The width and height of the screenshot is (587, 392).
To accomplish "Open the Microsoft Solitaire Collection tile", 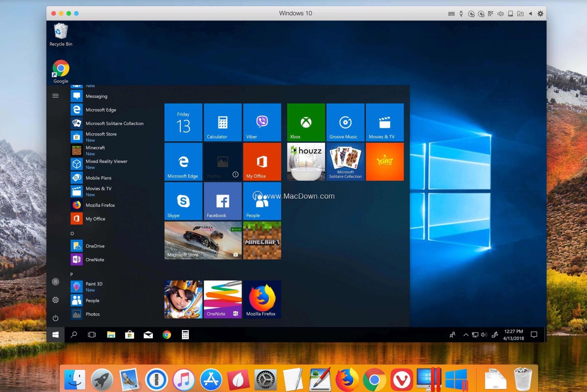I will 345,162.
